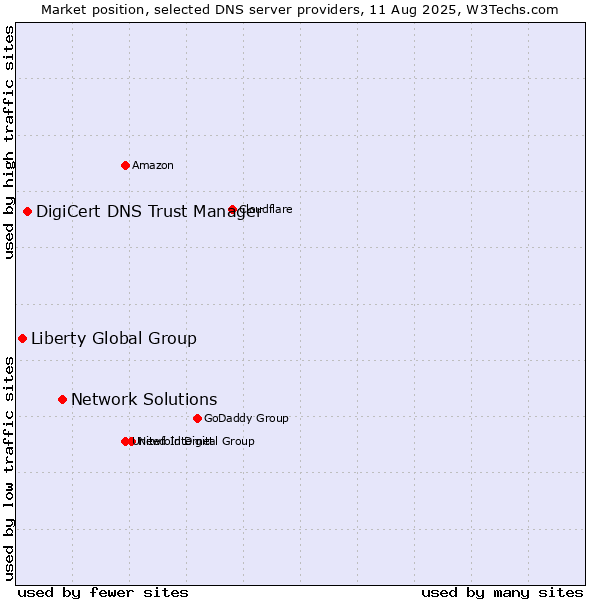
Task: Click the 'used by low traffic sites' axis label
Action: (8, 469)
